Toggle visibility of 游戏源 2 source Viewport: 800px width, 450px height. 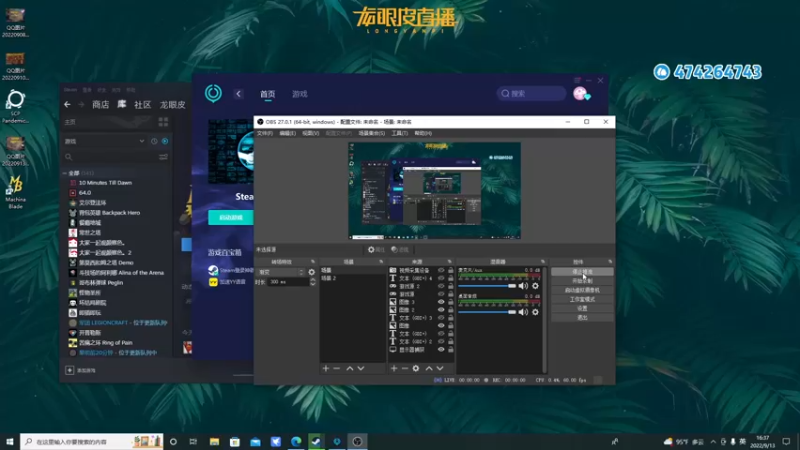click(x=441, y=286)
